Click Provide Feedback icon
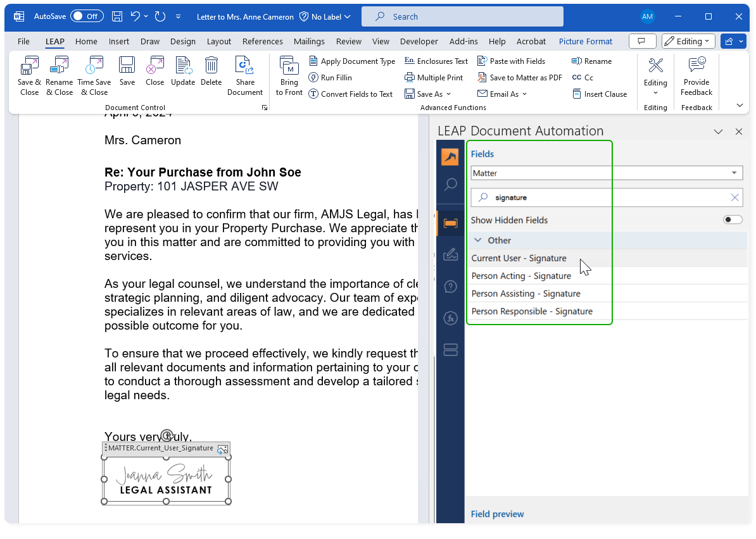 tap(696, 66)
